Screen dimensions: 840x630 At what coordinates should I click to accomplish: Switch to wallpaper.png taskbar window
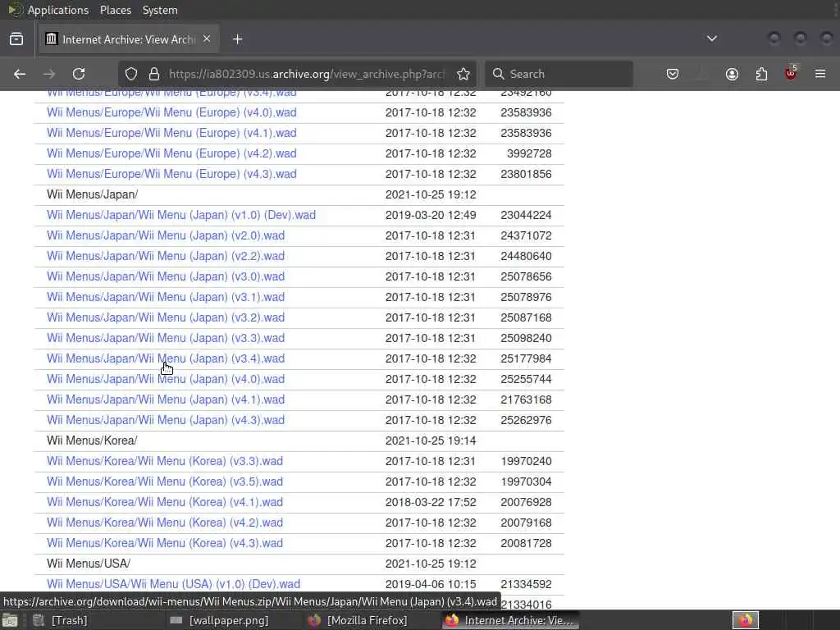(220, 620)
